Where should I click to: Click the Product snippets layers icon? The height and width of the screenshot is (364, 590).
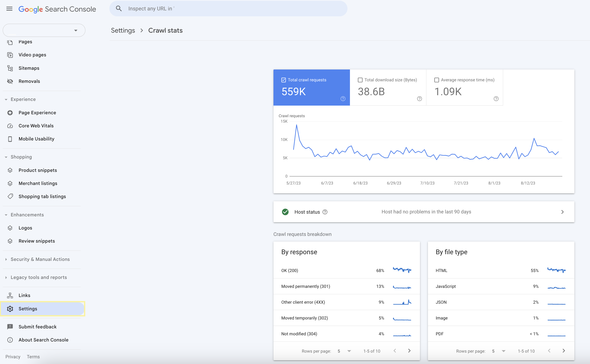pyautogui.click(x=10, y=170)
